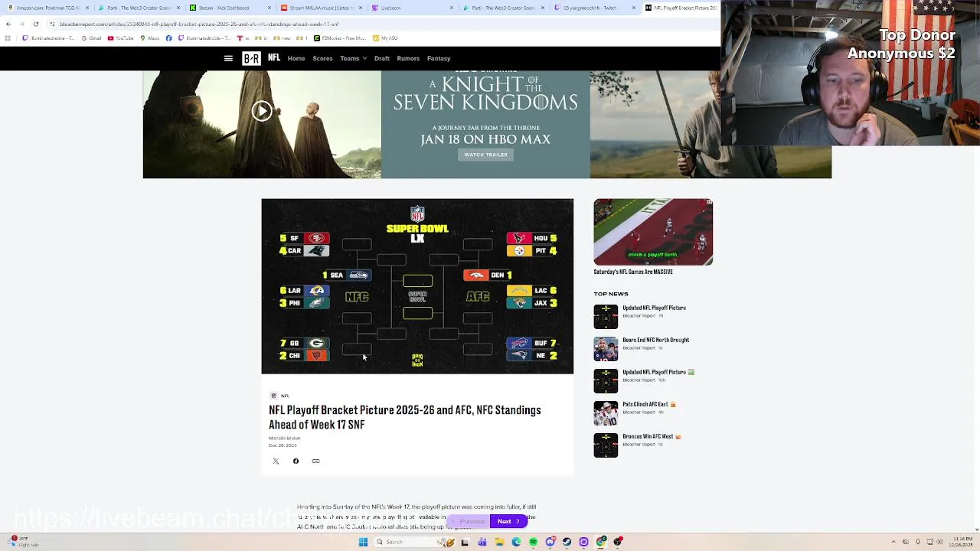
Task: Open the Facebook bookmark icon
Action: tap(168, 38)
